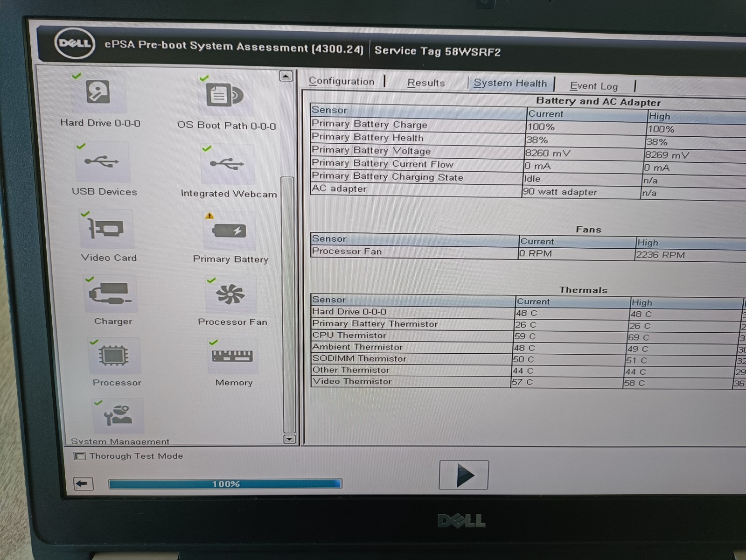Select the System Management icon

118,415
